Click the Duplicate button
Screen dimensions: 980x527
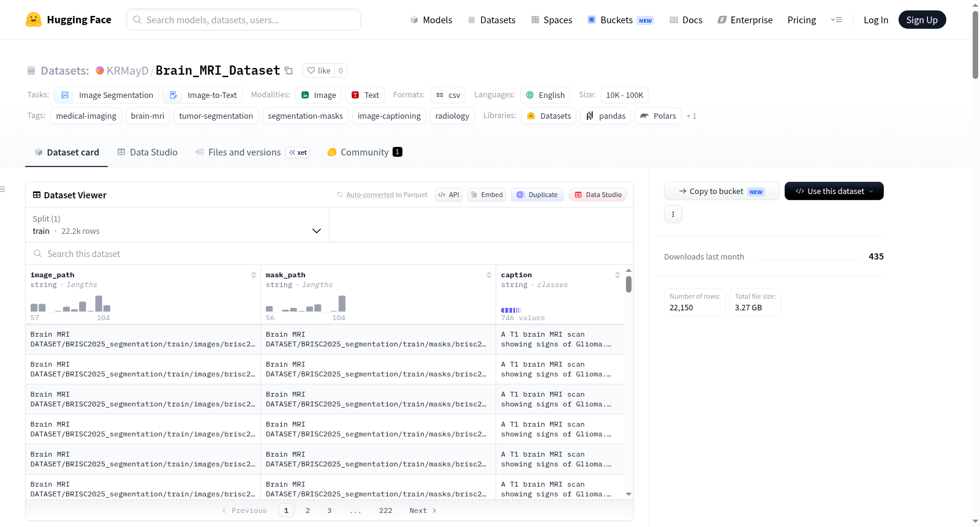(x=537, y=195)
